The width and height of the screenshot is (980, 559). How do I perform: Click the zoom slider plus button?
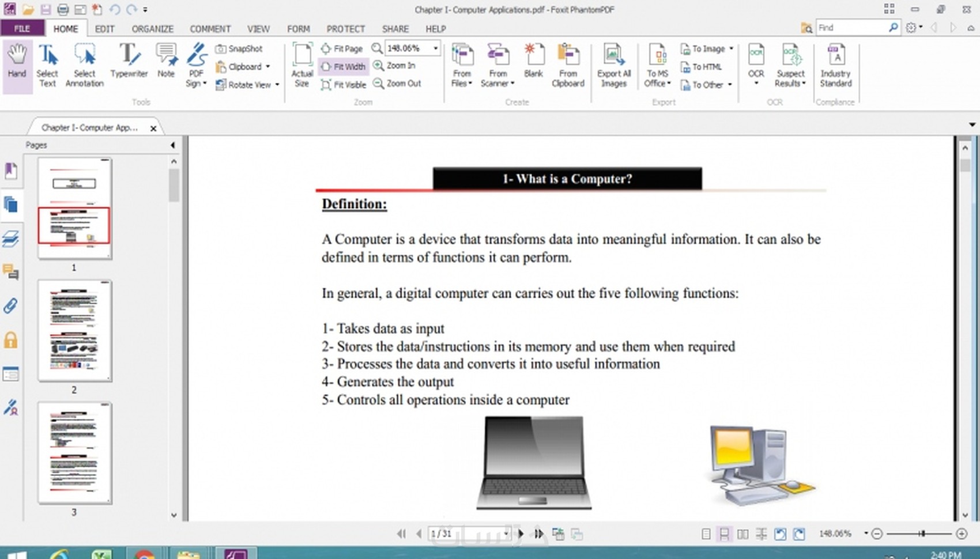pyautogui.click(x=962, y=534)
